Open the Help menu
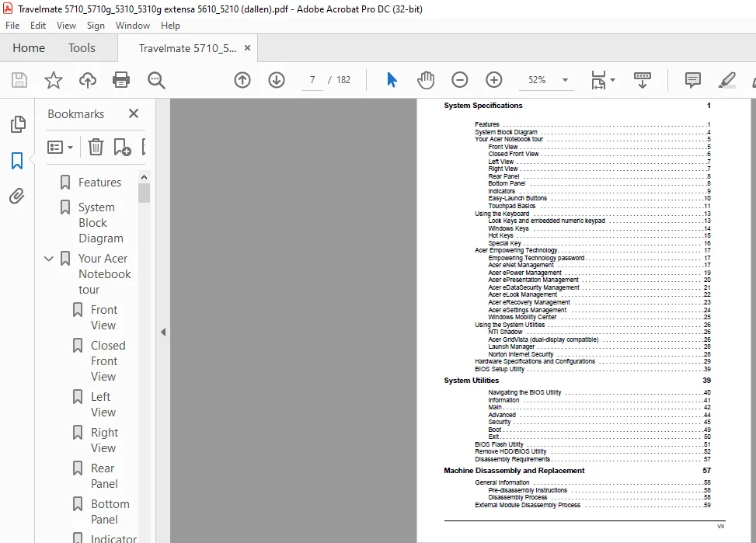756x543 pixels. (x=170, y=26)
